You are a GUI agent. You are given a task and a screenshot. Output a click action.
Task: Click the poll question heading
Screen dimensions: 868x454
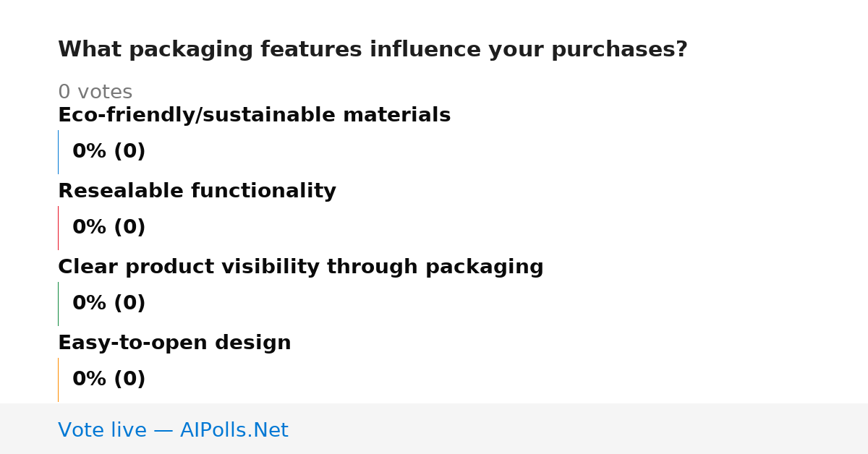tap(373, 50)
